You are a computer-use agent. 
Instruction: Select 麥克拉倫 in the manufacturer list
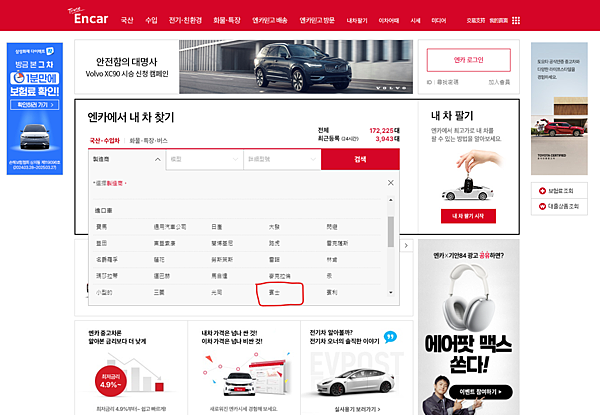coord(279,276)
